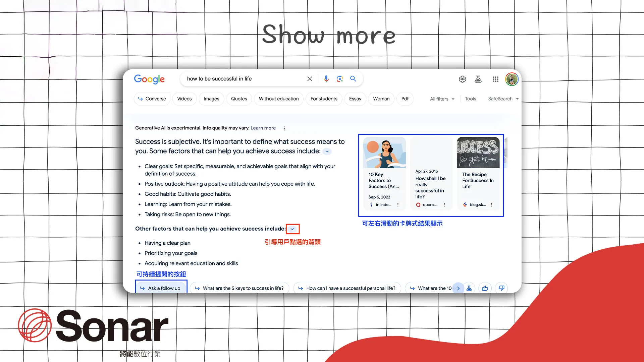Screen dimensions: 644x362
Task: Open the account profile avatar
Action: [x=512, y=79]
